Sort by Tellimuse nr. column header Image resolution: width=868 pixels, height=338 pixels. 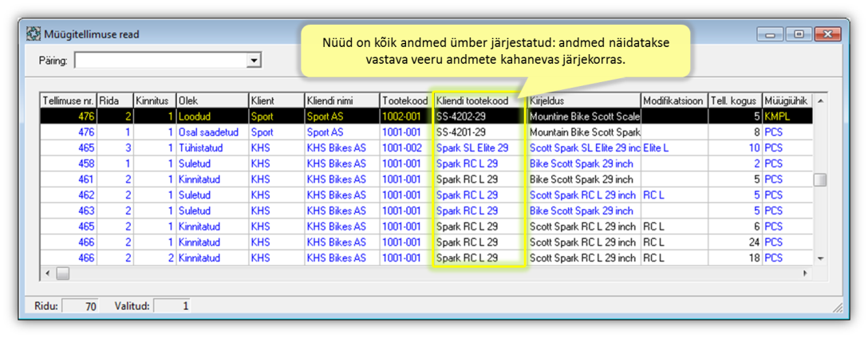point(69,100)
